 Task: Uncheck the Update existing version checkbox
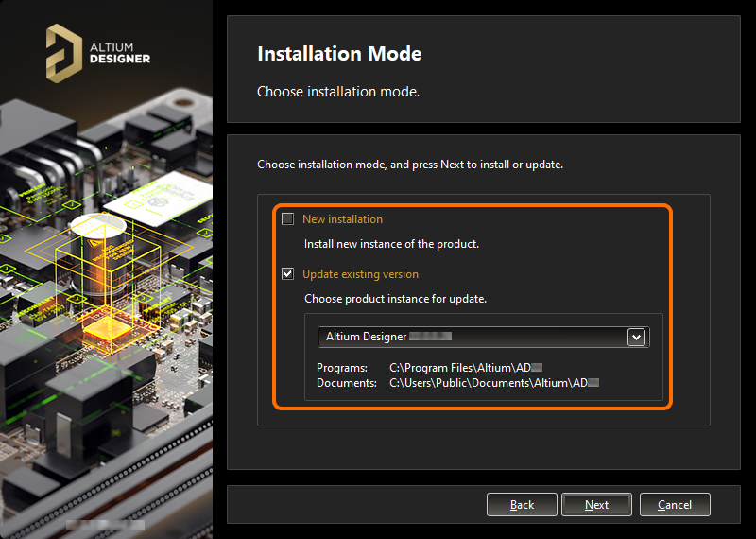(x=288, y=274)
